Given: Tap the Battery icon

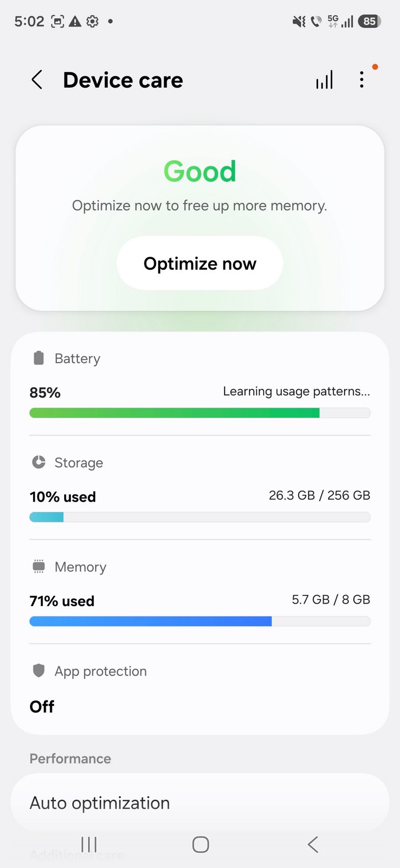Looking at the screenshot, I should [39, 358].
